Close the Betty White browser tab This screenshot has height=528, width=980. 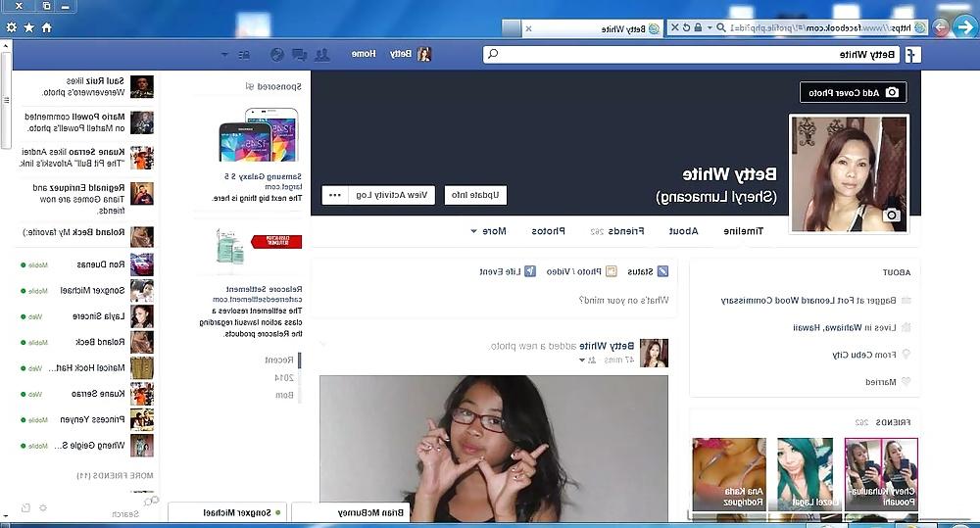click(529, 28)
